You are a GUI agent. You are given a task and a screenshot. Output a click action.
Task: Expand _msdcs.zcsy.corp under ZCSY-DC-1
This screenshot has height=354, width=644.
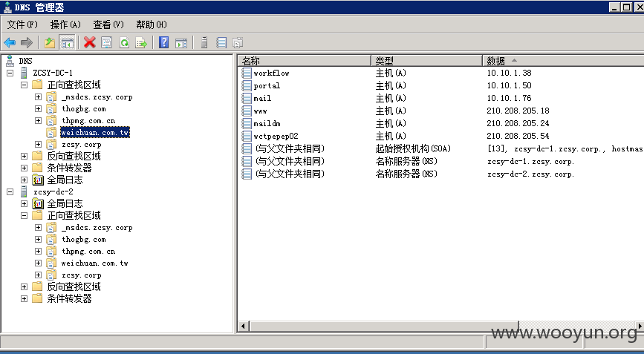[x=38, y=96]
